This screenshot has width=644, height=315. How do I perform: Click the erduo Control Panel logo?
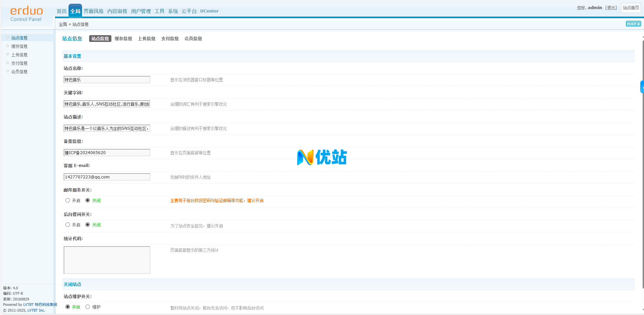point(26,14)
